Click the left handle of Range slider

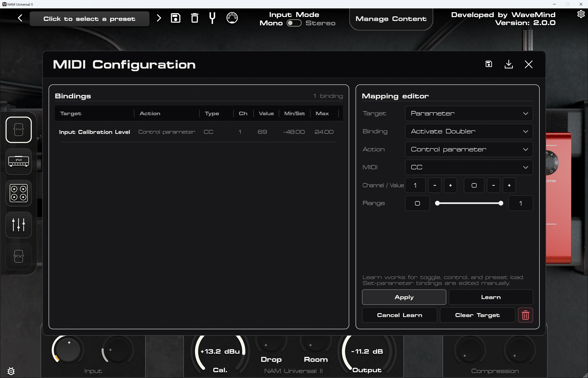[437, 203]
